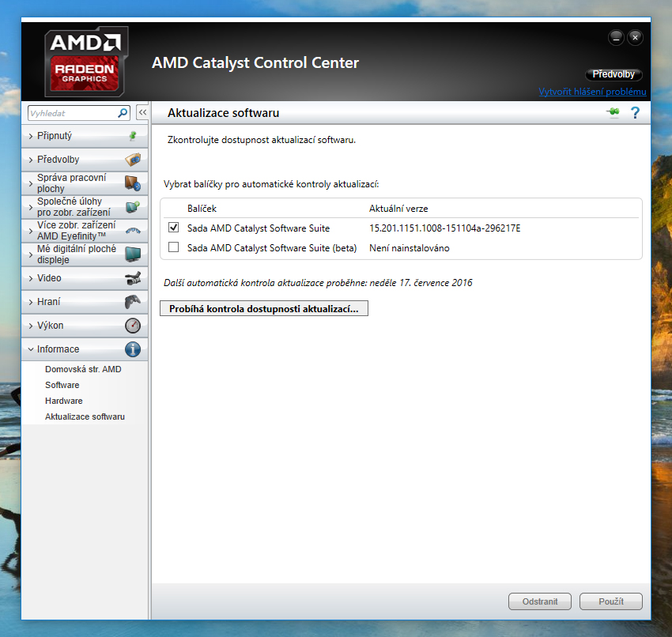Open Domovská str. AMD page
Viewport: 672px width, 637px height.
[83, 369]
